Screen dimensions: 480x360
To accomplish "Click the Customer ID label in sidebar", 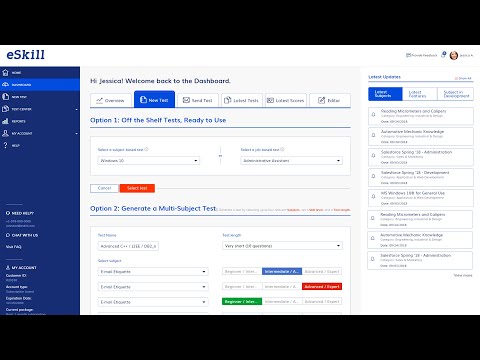I will click(16, 276).
